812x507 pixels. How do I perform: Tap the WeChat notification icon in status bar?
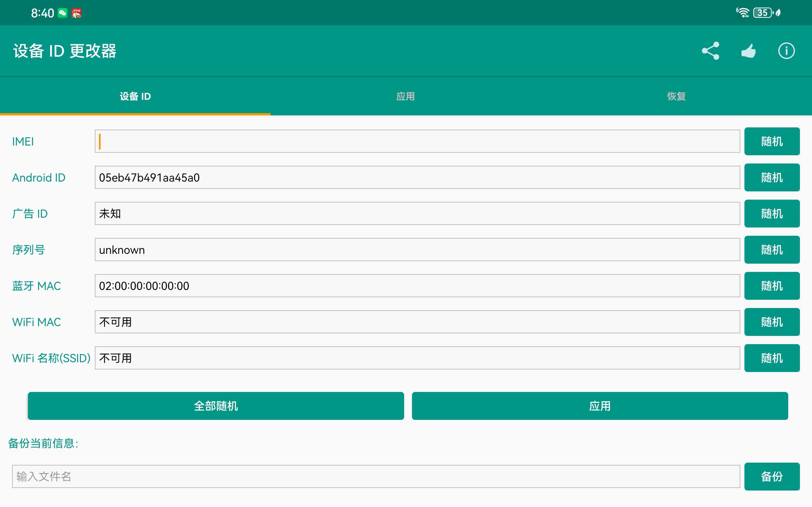click(62, 13)
